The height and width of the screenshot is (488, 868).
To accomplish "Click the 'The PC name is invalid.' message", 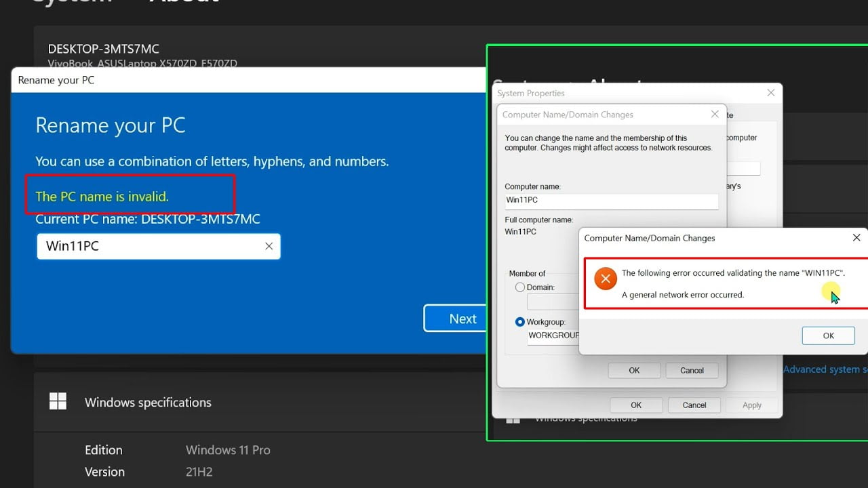I will tap(102, 197).
